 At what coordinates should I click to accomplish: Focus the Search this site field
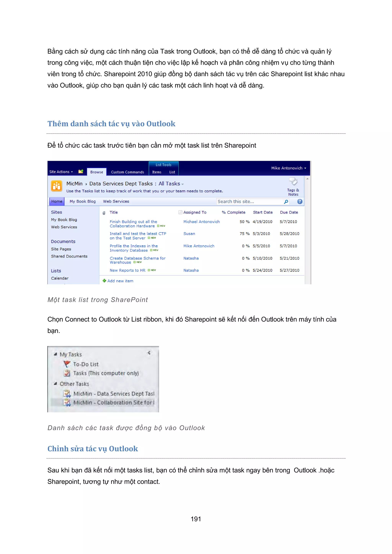250,202
